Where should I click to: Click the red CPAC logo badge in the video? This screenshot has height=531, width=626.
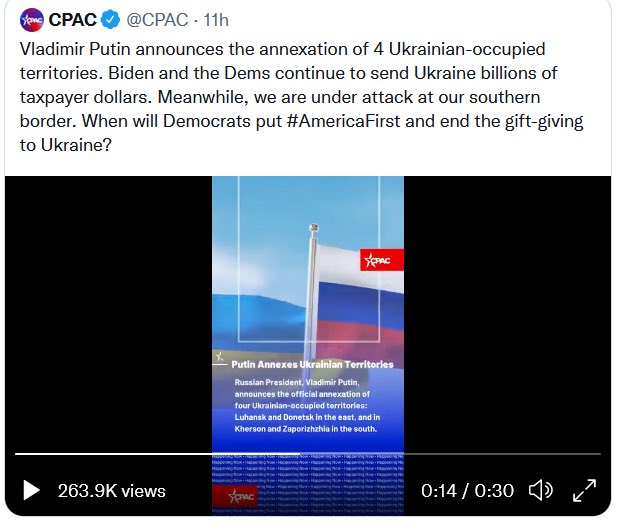(381, 261)
